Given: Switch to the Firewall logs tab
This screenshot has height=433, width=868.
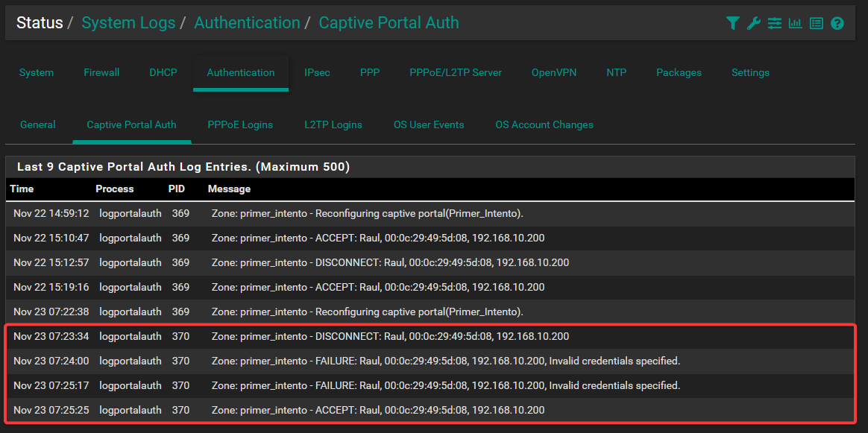Looking at the screenshot, I should (101, 72).
